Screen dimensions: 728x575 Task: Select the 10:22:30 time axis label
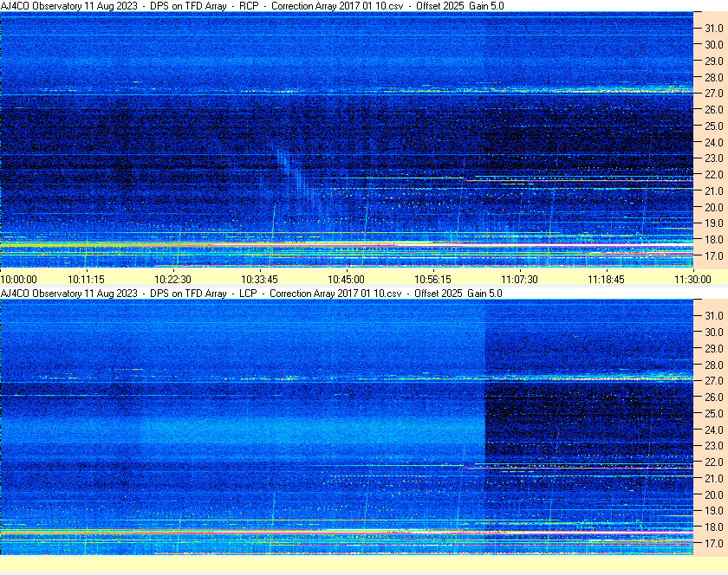coord(172,280)
